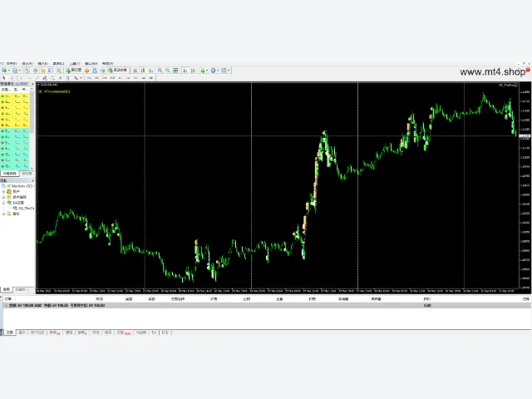Open the second menu bar item, View
Viewport: 532px width, 399px height.
[x=27, y=63]
